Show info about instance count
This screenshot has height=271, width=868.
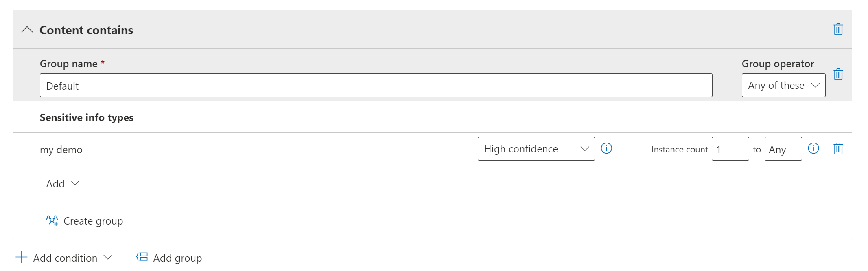[813, 148]
